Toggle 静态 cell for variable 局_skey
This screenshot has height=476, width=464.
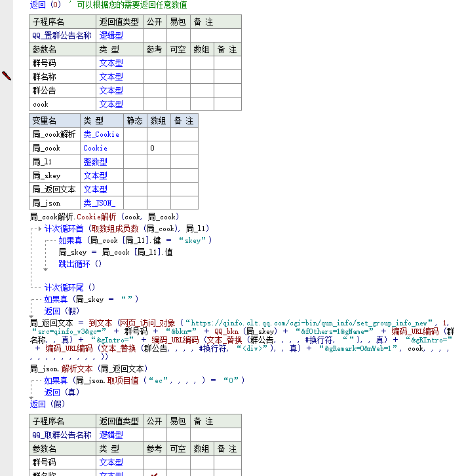coord(135,175)
